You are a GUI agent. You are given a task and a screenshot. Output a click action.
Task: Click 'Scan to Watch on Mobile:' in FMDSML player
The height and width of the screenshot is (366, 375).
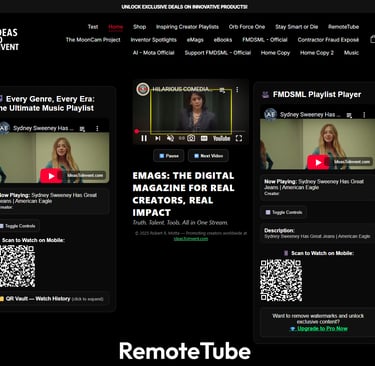point(322,253)
